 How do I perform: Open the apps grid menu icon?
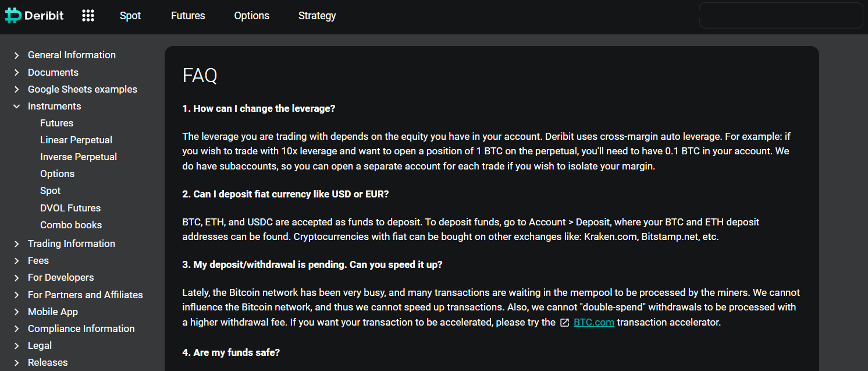point(88,16)
